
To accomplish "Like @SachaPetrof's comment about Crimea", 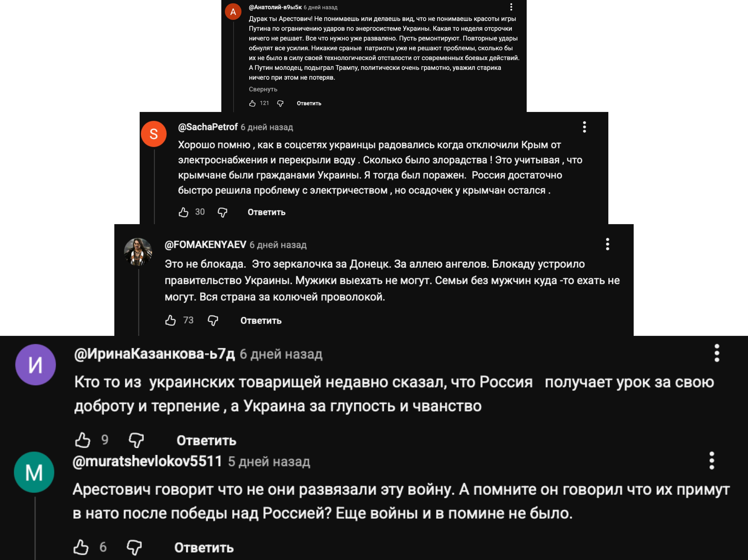I will 183,212.
